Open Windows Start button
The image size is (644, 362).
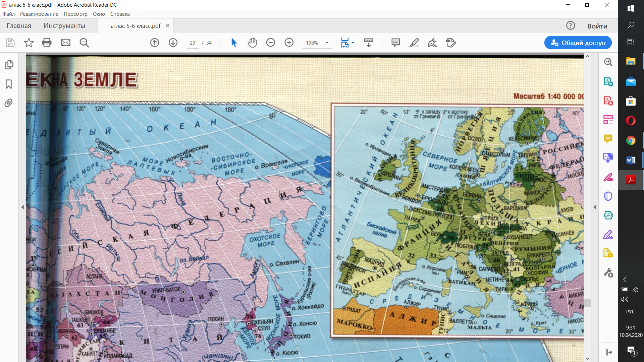click(x=631, y=8)
